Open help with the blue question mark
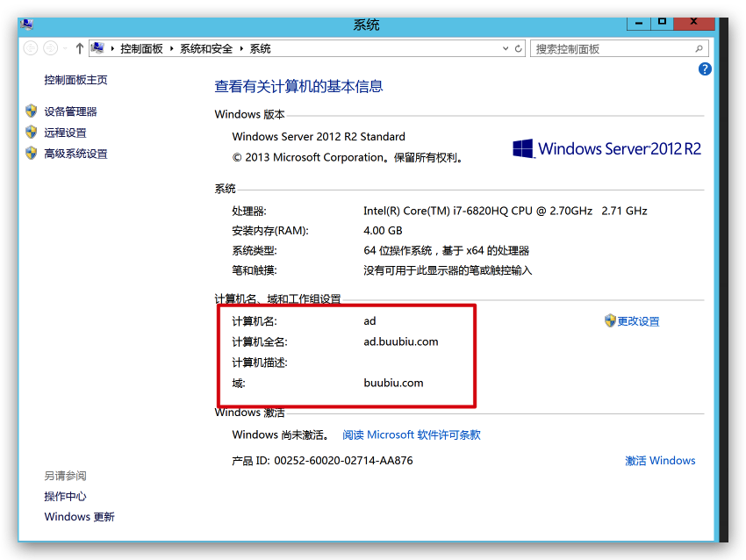 (704, 69)
